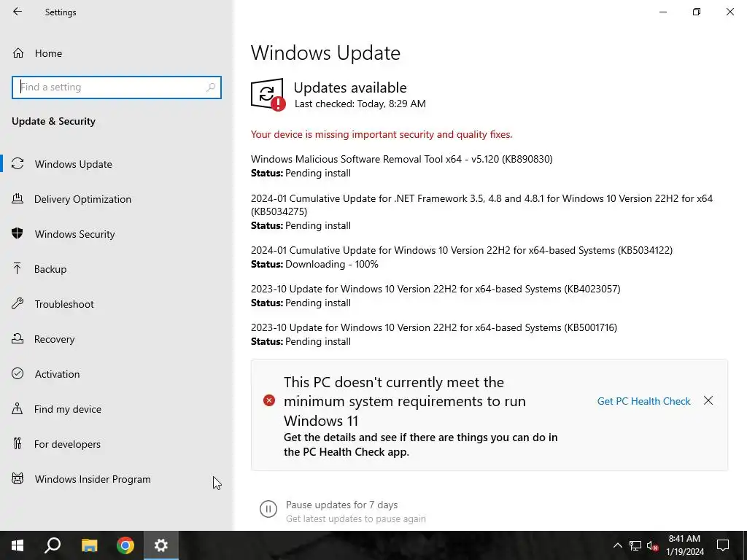
Task: Click the Updates available status icon
Action: coord(268,94)
